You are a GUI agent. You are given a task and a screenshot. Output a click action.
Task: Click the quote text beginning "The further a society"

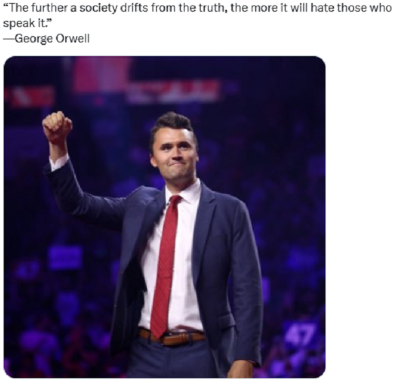click(197, 16)
